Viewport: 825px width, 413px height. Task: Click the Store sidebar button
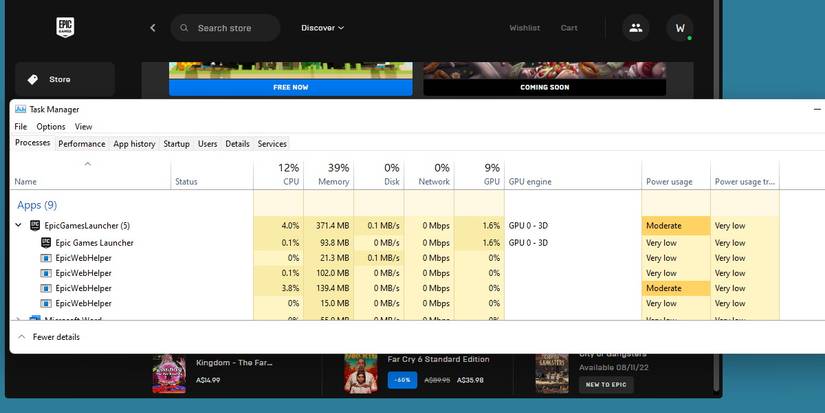65,79
